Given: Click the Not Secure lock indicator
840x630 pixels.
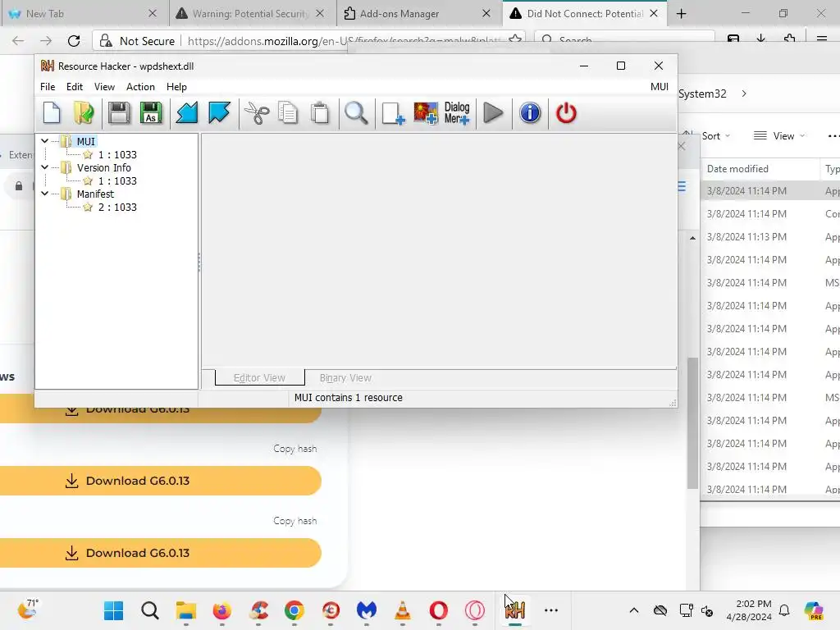Looking at the screenshot, I should tap(138, 41).
